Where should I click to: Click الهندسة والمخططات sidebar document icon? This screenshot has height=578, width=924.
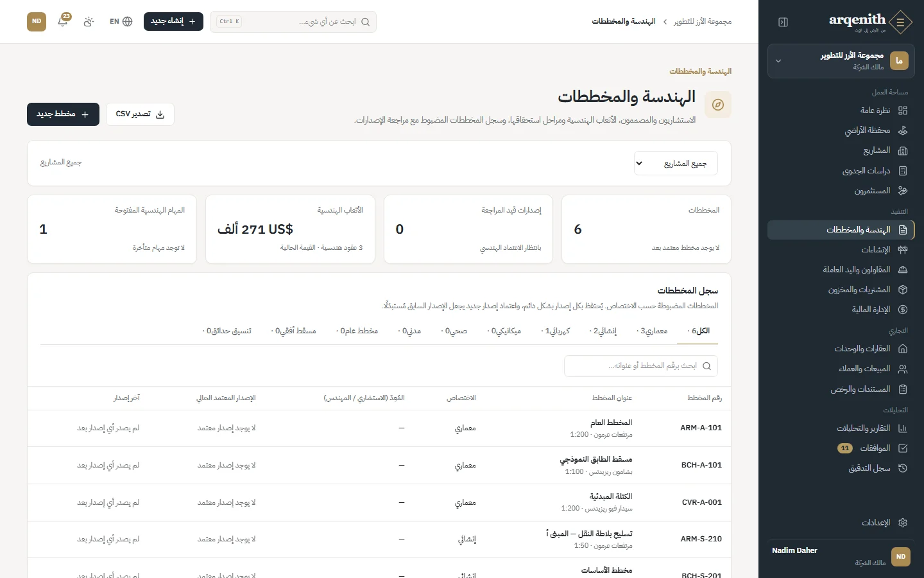click(x=903, y=230)
